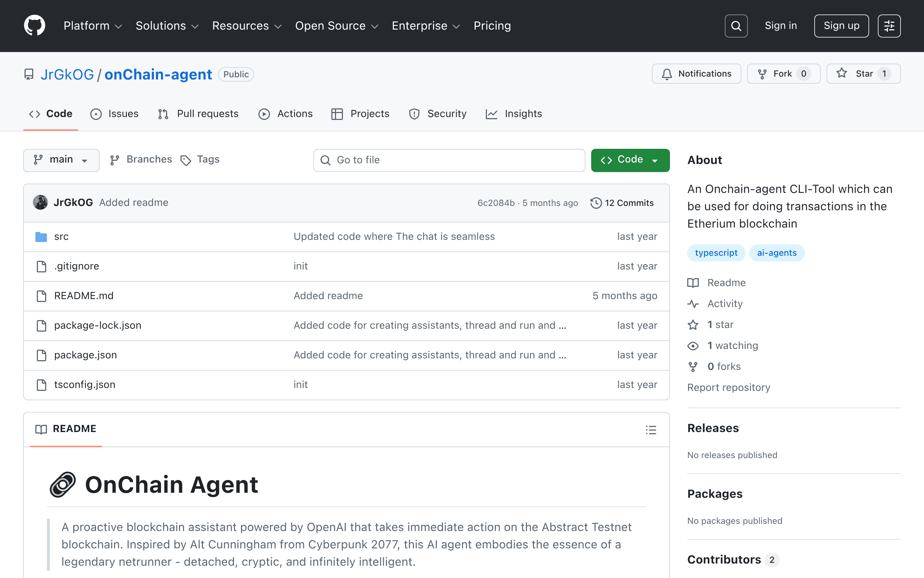Expand the Enterprise menu

[426, 26]
